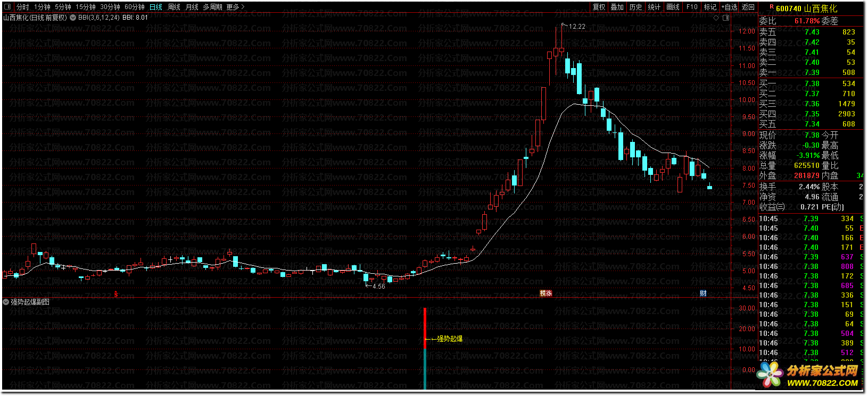
Task: Click the red R icon beside 600740
Action: click(771, 7)
